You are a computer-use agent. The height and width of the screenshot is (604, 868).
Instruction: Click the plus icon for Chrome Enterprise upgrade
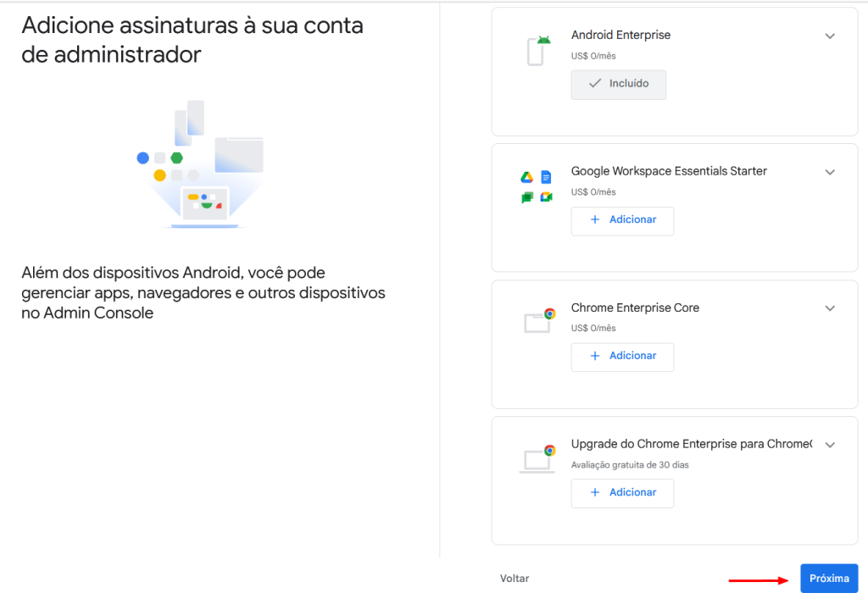[x=595, y=492]
